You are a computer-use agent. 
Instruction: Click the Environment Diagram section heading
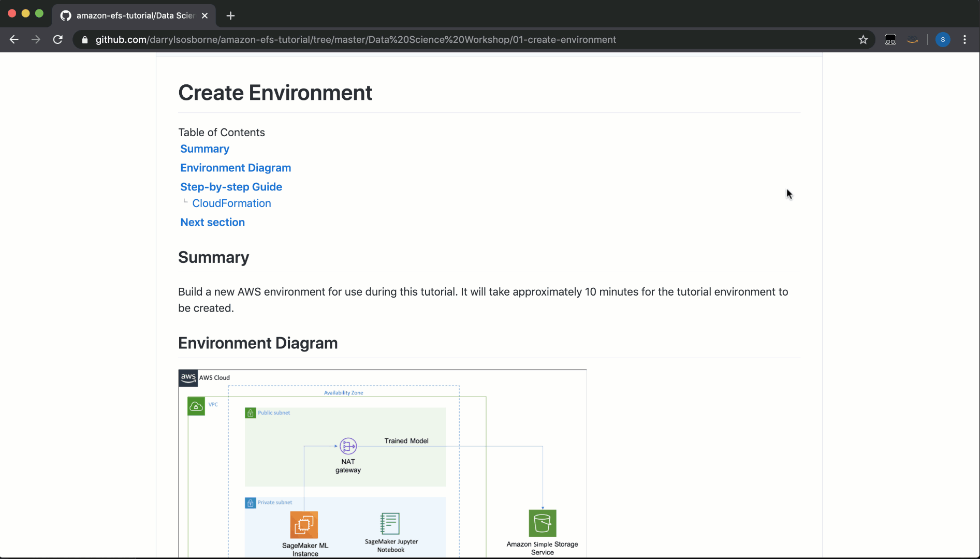[258, 343]
